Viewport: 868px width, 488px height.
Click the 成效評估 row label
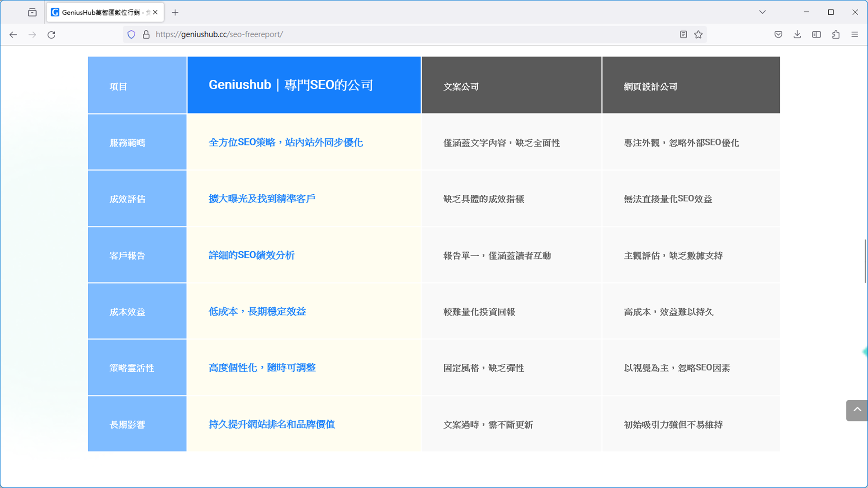(x=137, y=199)
